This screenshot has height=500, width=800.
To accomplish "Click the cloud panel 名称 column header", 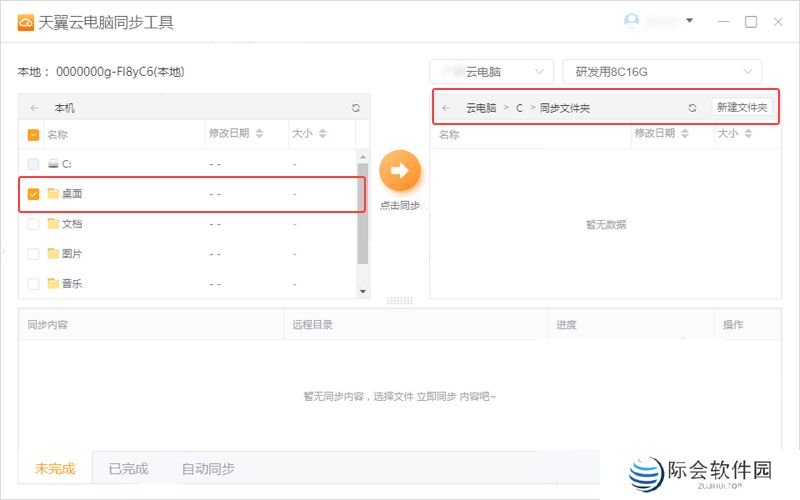I will 449,135.
